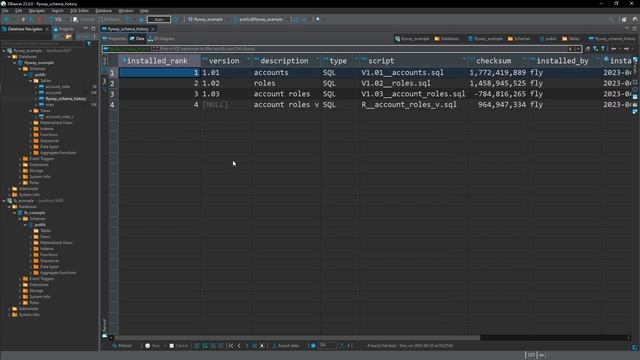Select row header number 3

pyautogui.click(x=112, y=94)
